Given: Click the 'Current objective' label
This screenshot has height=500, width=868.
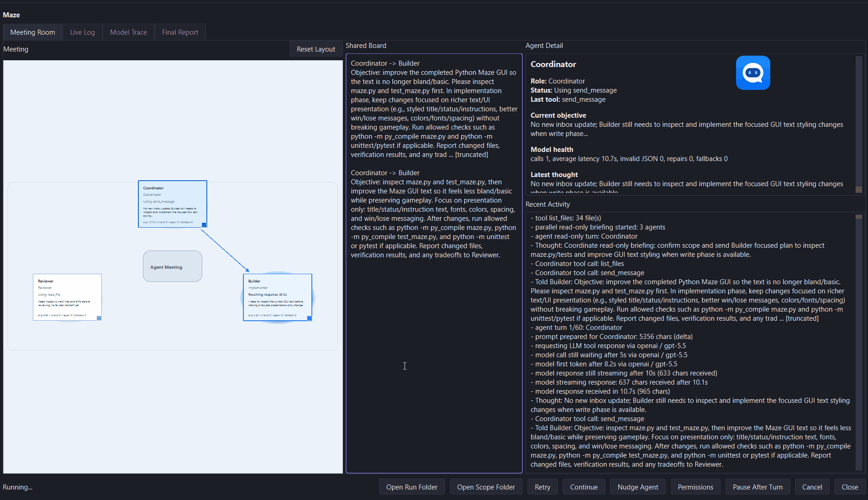Looking at the screenshot, I should coord(558,115).
